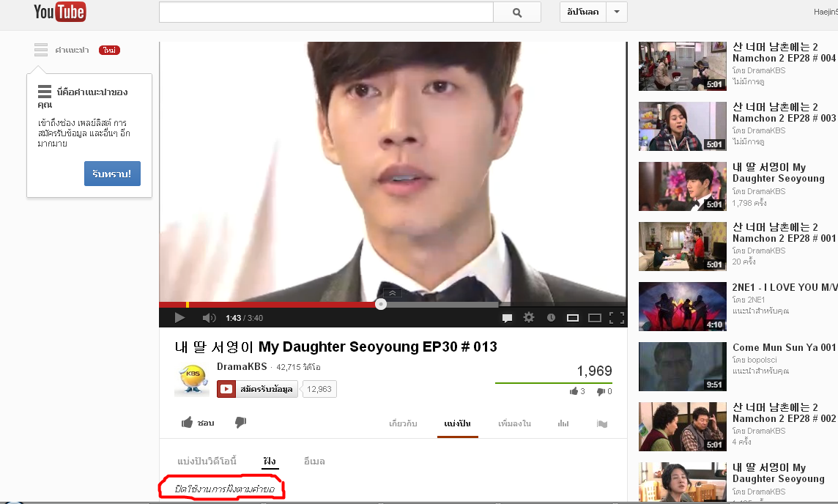Open Namchon 2 EP28 # 002 title link
838x504 pixels.
click(x=784, y=413)
